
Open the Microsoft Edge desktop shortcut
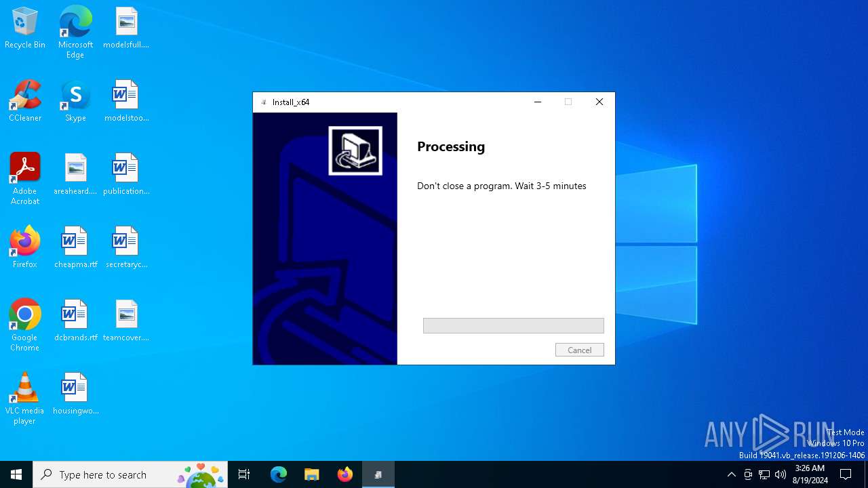[x=75, y=32]
